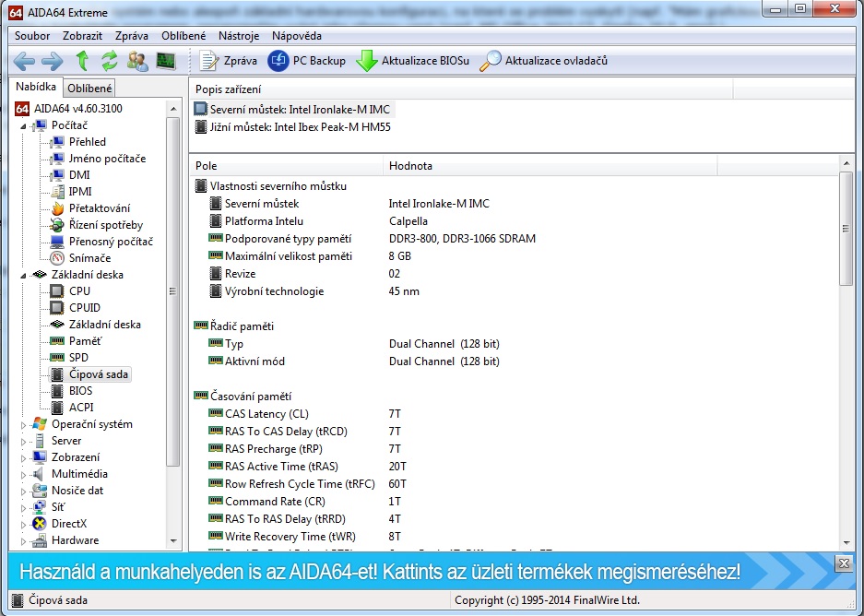
Task: Expand the Multimédia tree node
Action: coord(24,474)
